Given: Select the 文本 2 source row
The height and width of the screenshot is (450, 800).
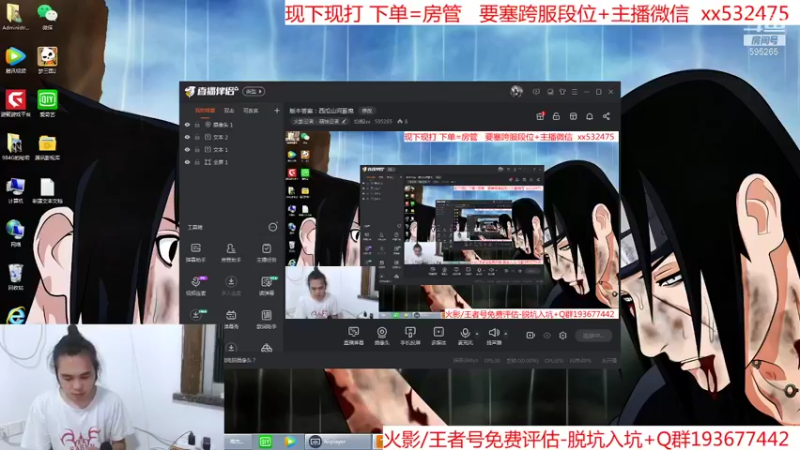Looking at the screenshot, I should [x=232, y=137].
